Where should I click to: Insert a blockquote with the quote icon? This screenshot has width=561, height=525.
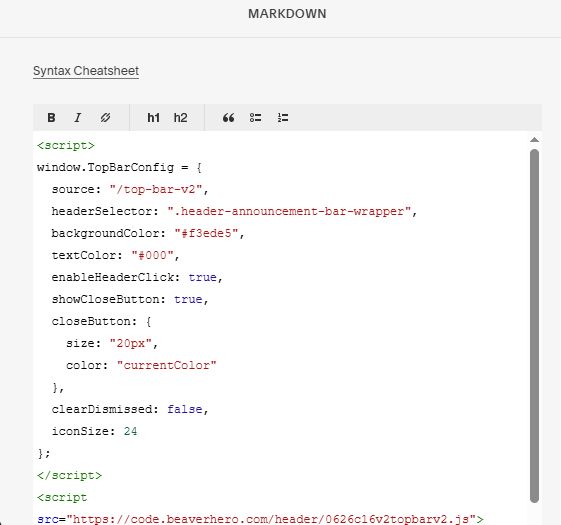229,118
